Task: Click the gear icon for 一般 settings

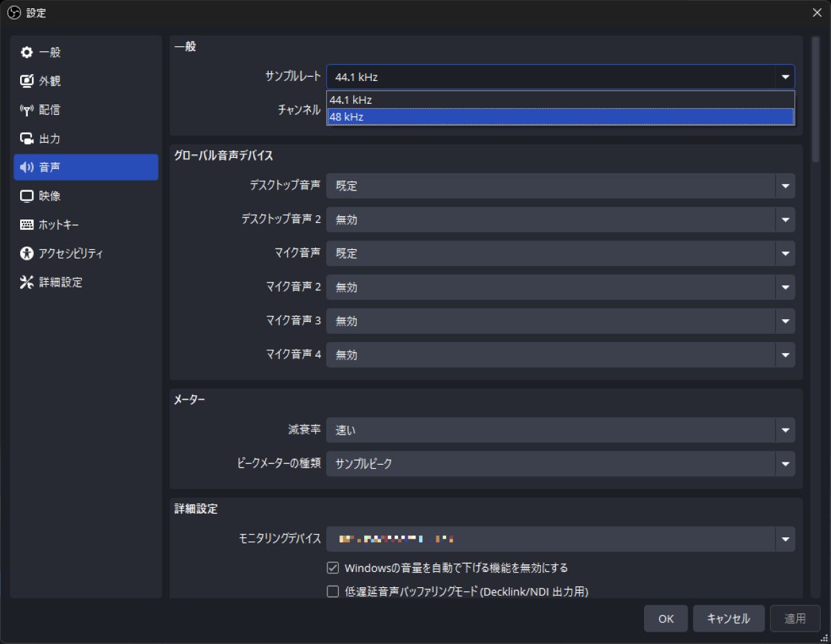Action: (x=27, y=53)
